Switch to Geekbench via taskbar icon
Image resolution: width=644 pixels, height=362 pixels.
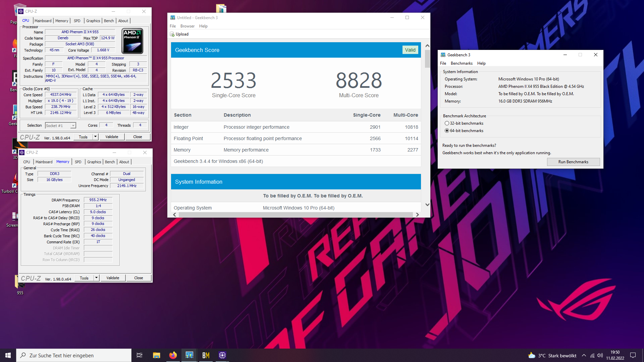pos(190,355)
